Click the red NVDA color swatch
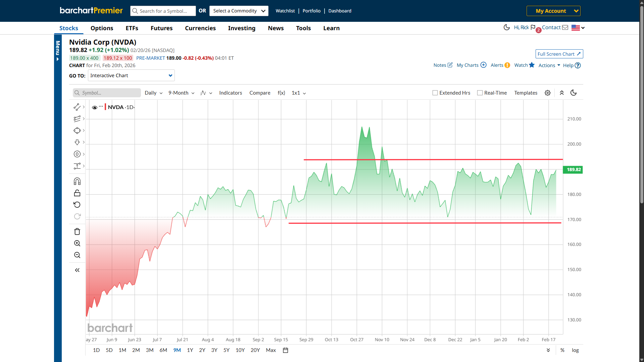 [x=105, y=107]
